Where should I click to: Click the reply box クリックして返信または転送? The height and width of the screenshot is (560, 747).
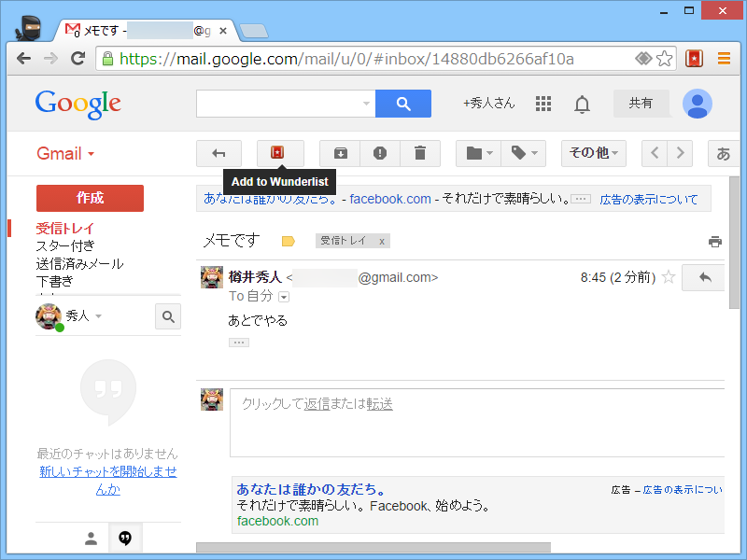point(477,423)
